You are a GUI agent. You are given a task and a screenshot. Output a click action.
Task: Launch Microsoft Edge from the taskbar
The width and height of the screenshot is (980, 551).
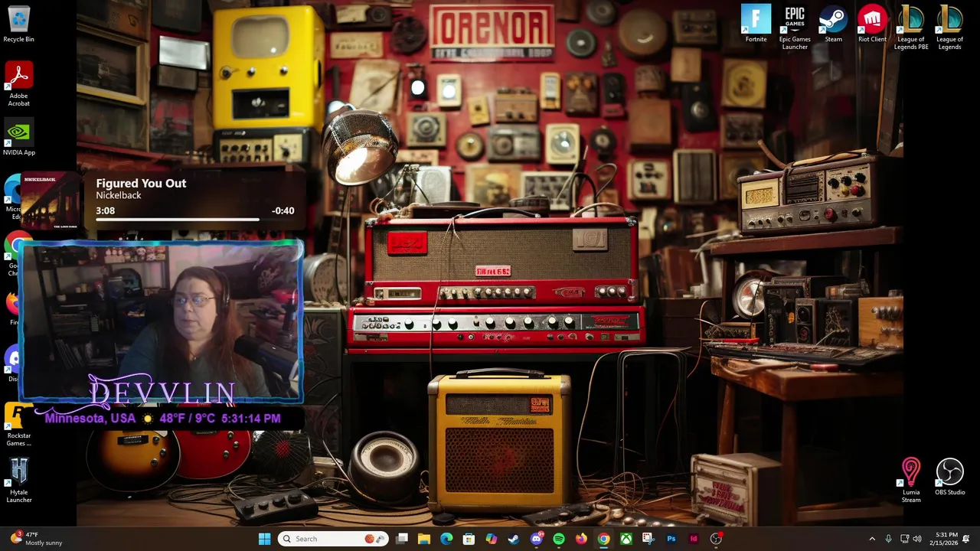point(446,539)
